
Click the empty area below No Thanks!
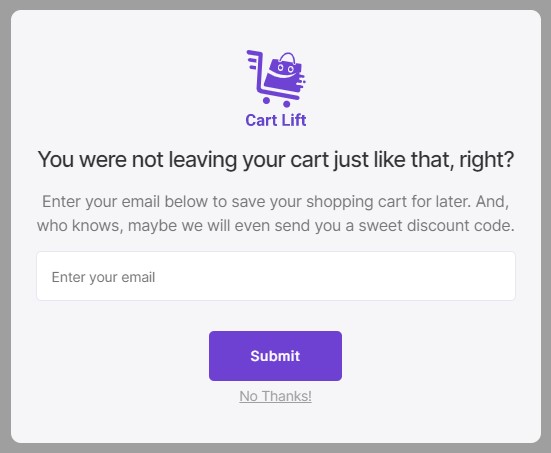tap(276, 423)
